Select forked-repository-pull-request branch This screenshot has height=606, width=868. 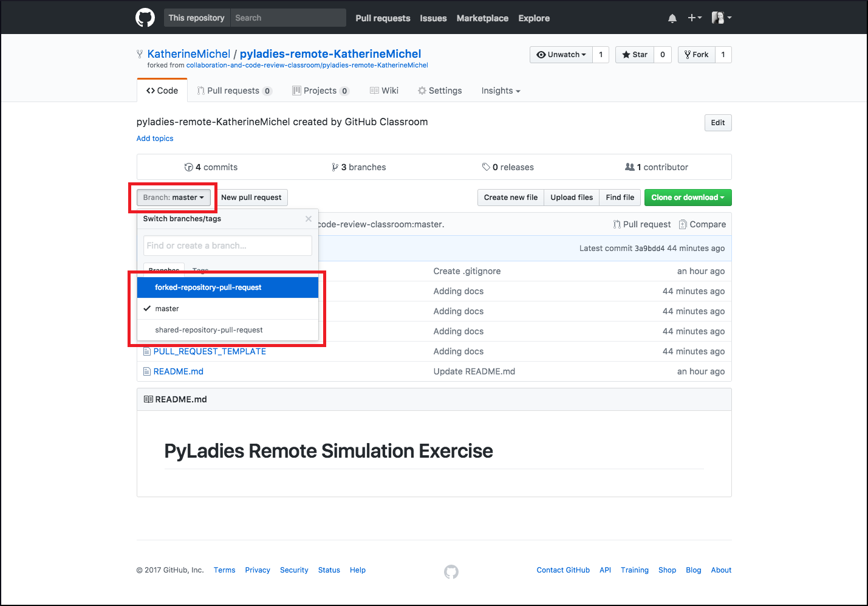point(228,288)
